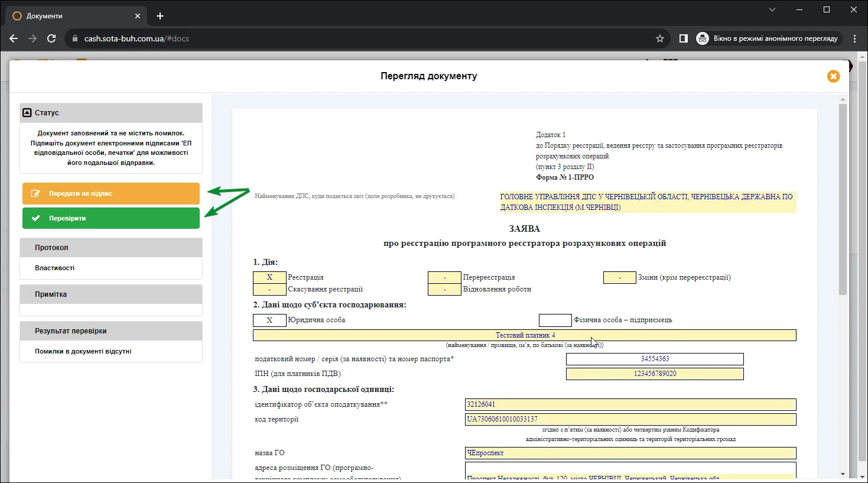Select text Помилки в документі відсутні
This screenshot has height=483, width=868.
[x=83, y=351]
